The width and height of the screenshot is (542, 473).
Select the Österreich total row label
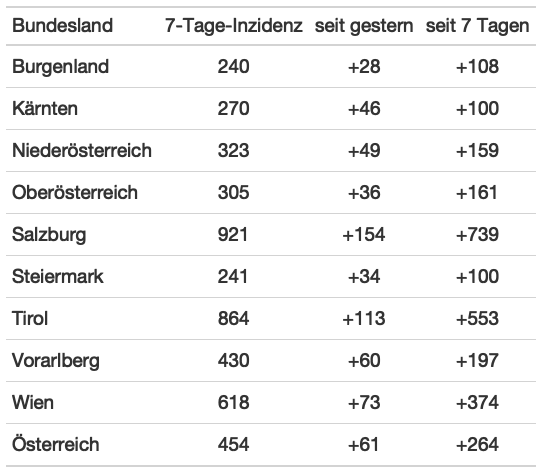coord(56,444)
